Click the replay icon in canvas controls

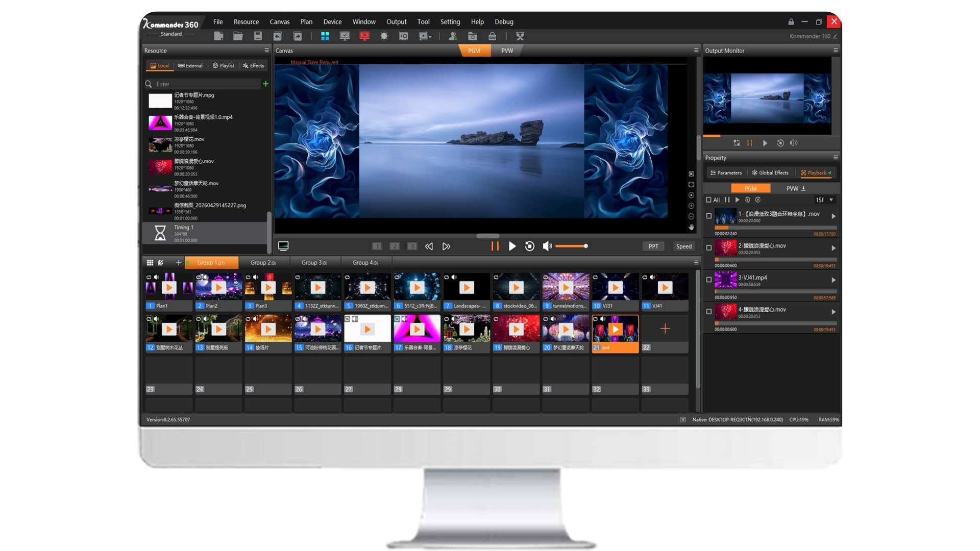click(x=530, y=246)
